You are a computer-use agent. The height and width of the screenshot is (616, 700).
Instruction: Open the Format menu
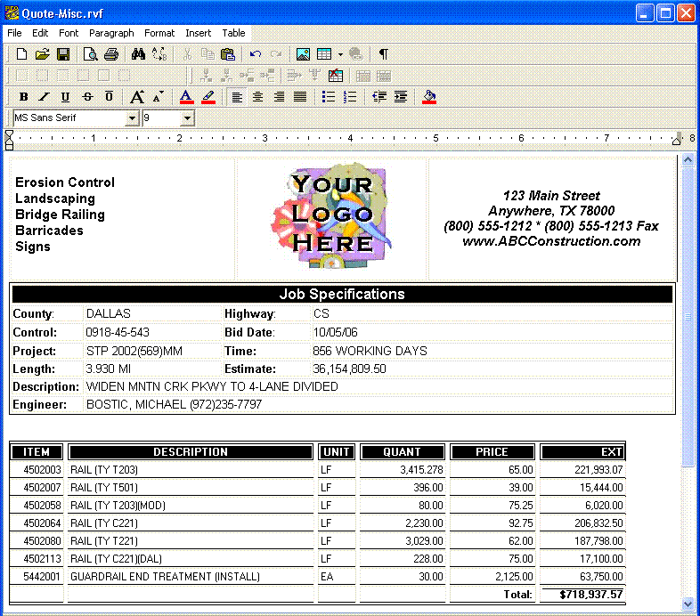159,33
